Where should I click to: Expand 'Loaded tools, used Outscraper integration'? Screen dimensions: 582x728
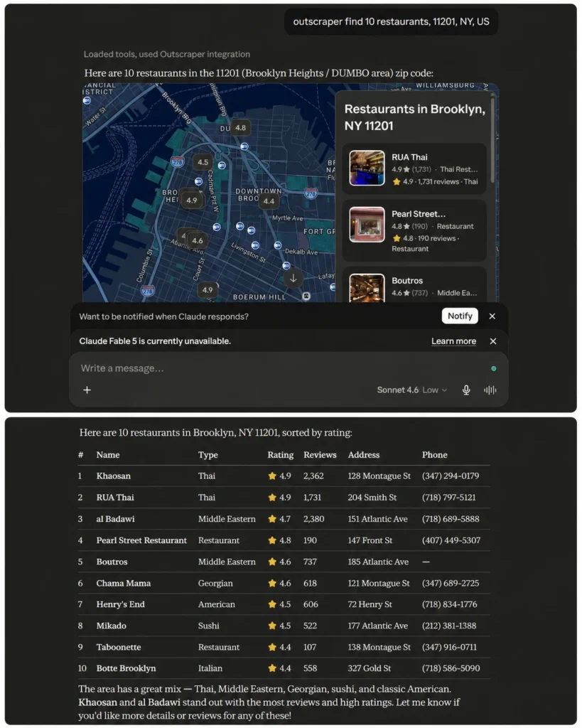coord(166,54)
